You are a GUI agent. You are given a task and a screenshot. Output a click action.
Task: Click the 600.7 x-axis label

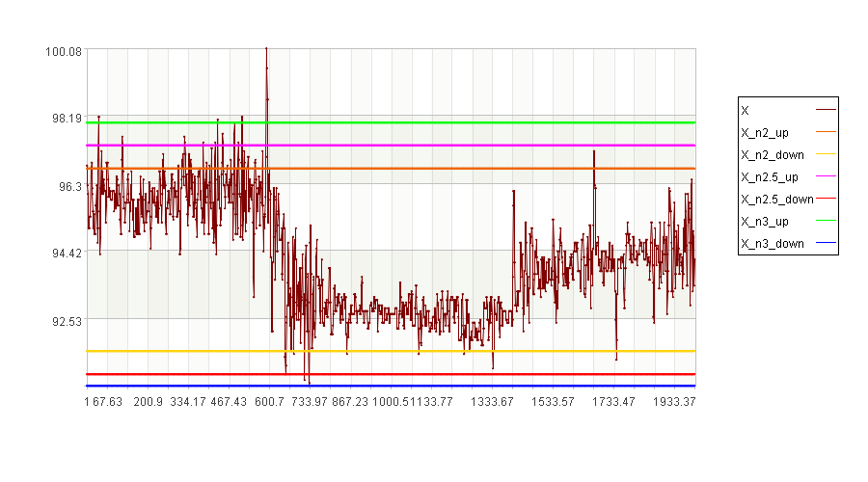pyautogui.click(x=269, y=402)
